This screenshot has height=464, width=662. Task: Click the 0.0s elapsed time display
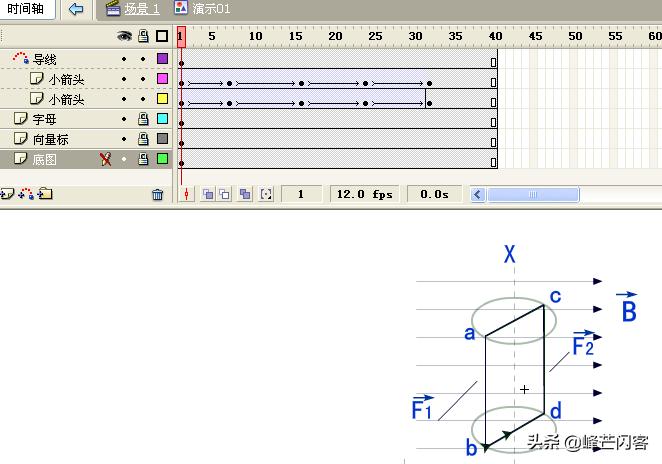tap(434, 194)
